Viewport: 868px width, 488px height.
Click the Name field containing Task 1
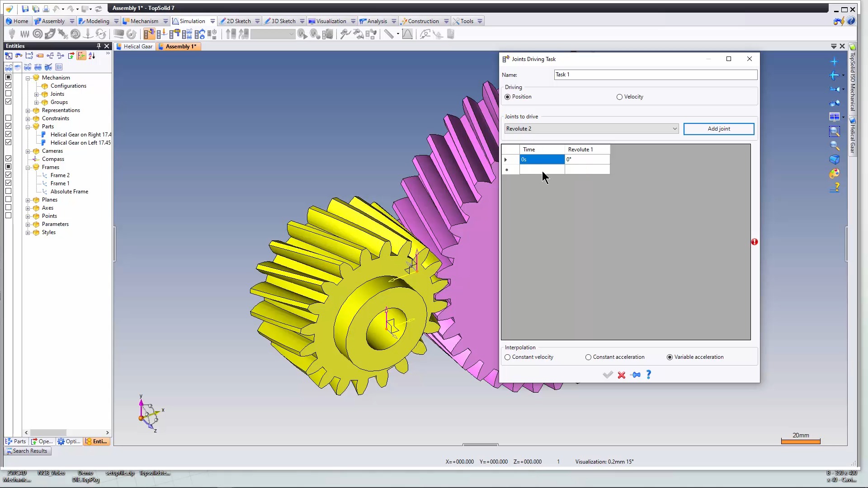pos(656,75)
